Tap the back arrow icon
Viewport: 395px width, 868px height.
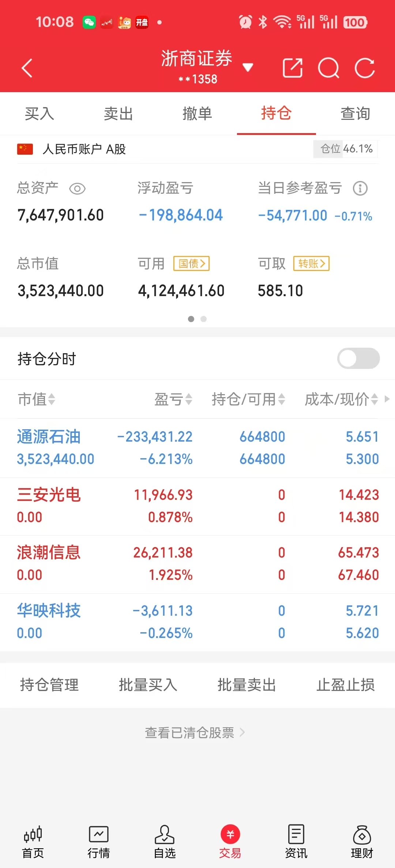click(27, 68)
